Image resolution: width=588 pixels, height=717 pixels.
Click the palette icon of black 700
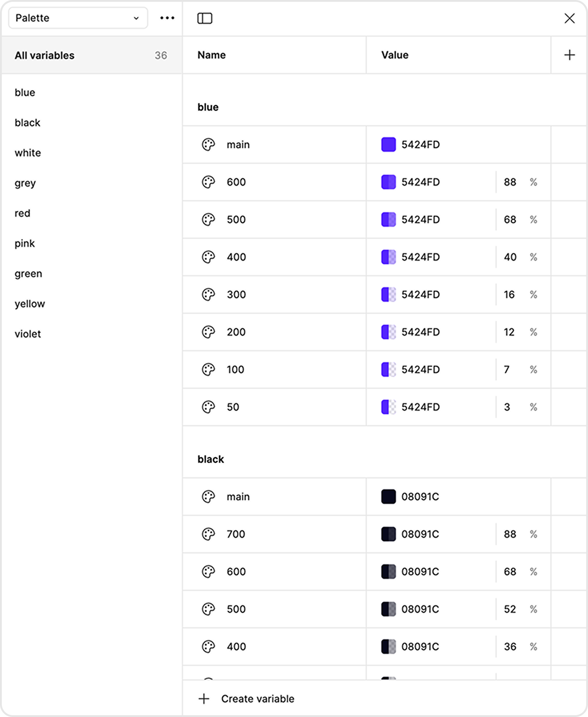(208, 534)
